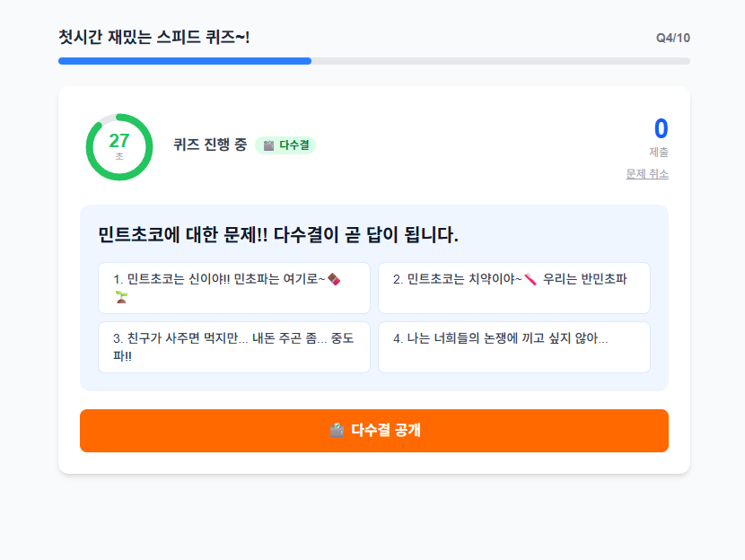This screenshot has width=745, height=560.
Task: Click the quiz title 첫시간 재밌는 스피드 퀴즈
Action: click(x=154, y=37)
